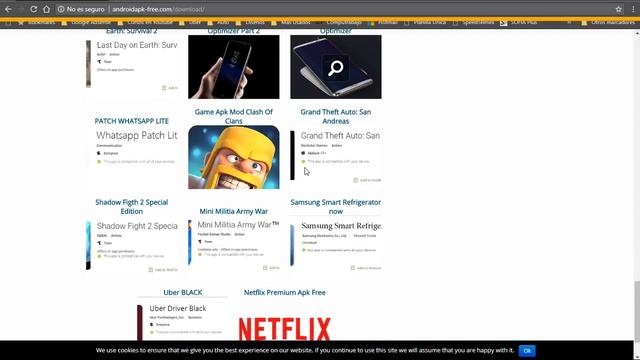Open the Samsung Smart Refrigerator card image
The width and height of the screenshot is (640, 360).
[336, 246]
